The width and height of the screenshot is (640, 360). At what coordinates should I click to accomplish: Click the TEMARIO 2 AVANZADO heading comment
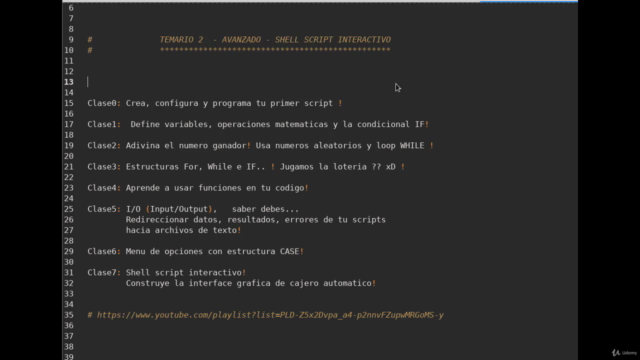tap(275, 40)
